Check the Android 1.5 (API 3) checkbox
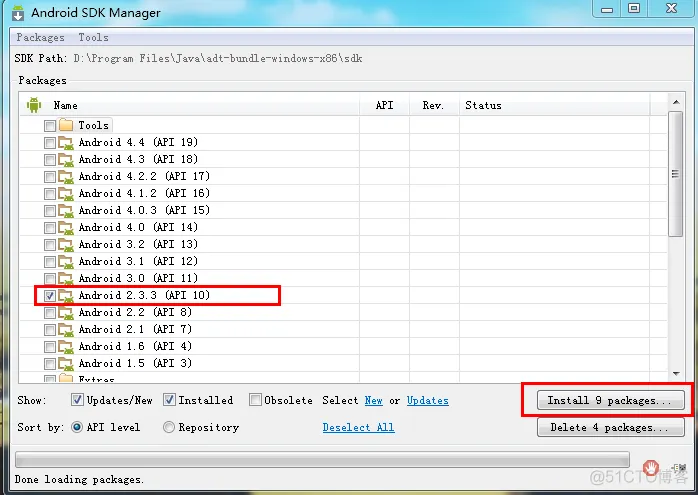 tap(50, 364)
